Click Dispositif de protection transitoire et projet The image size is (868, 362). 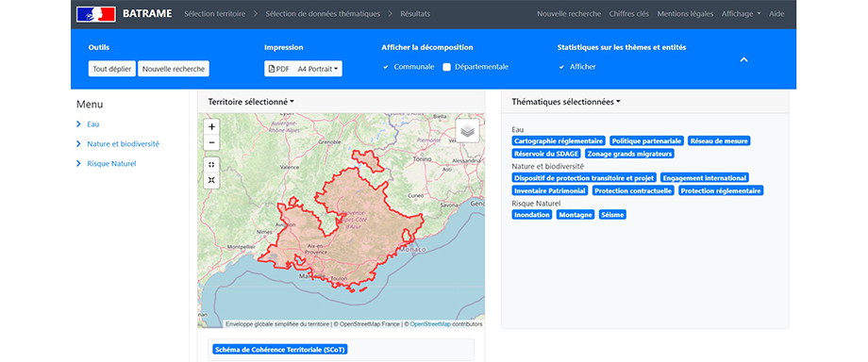pyautogui.click(x=584, y=178)
